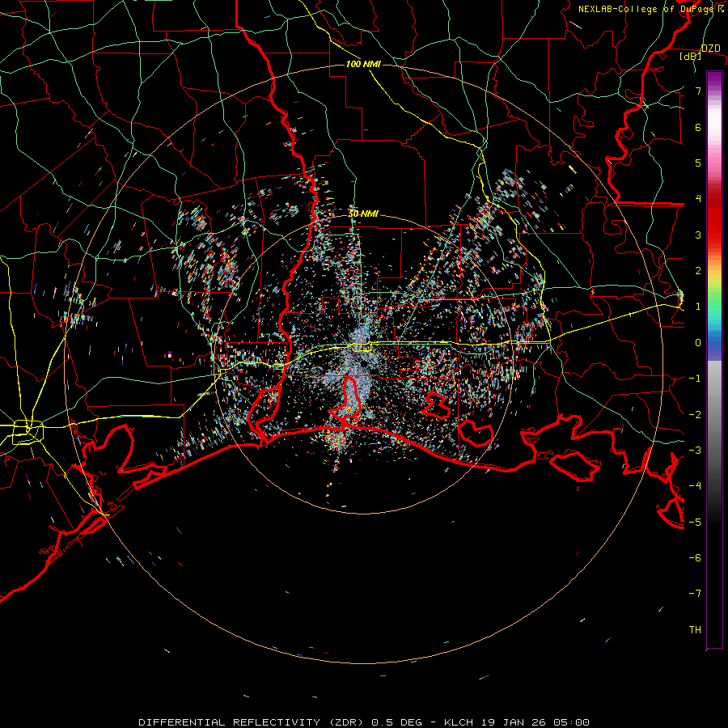Click the 50 NMI range ring label
Screen dimensions: 728x728
point(363,214)
